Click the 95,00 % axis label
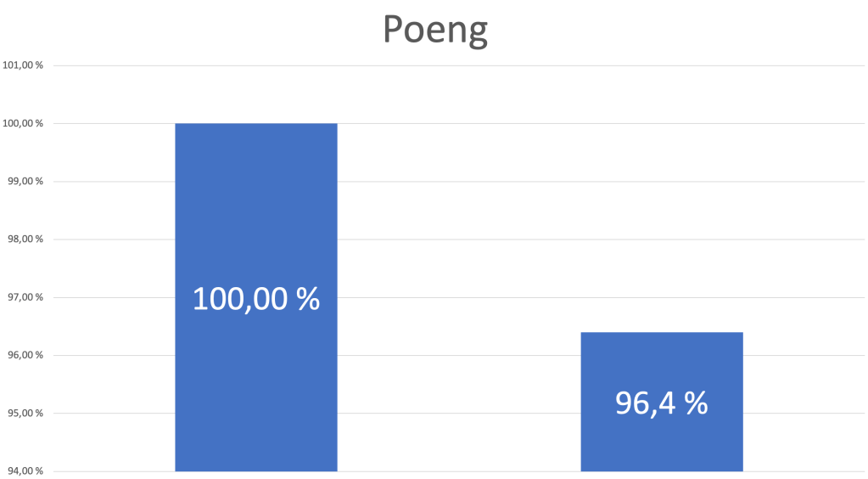Screen dimensions: 868x479 [x=25, y=413]
